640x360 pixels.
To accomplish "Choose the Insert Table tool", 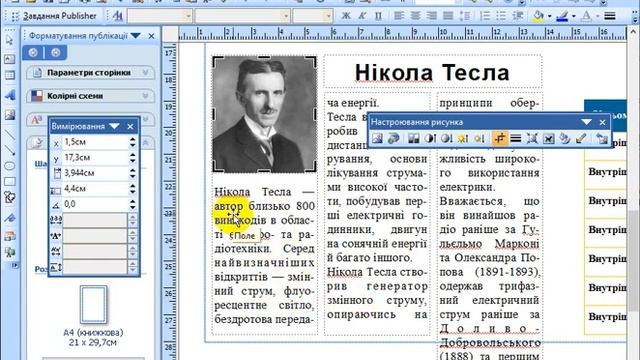I will pos(10,76).
